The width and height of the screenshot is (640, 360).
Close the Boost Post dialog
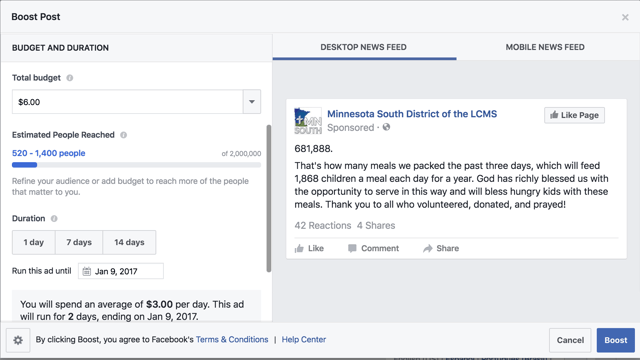pyautogui.click(x=625, y=17)
